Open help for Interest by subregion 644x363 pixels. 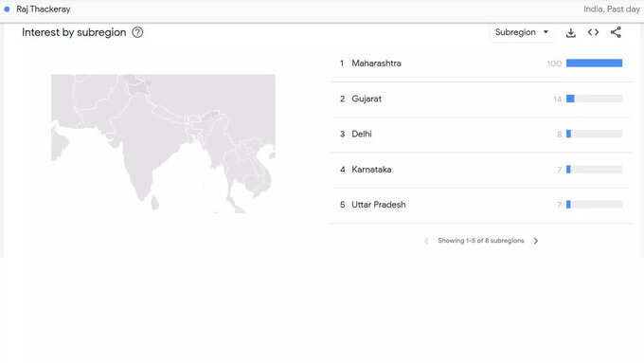coord(137,32)
